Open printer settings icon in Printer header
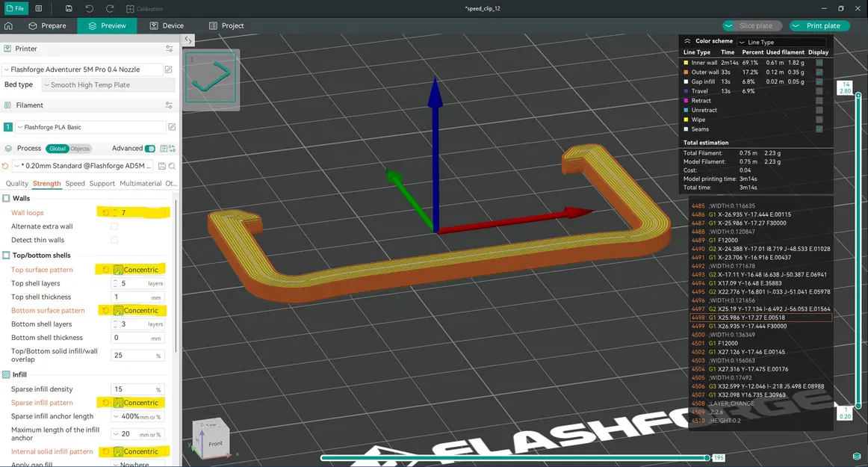Image resolution: width=868 pixels, height=467 pixels. [169, 49]
